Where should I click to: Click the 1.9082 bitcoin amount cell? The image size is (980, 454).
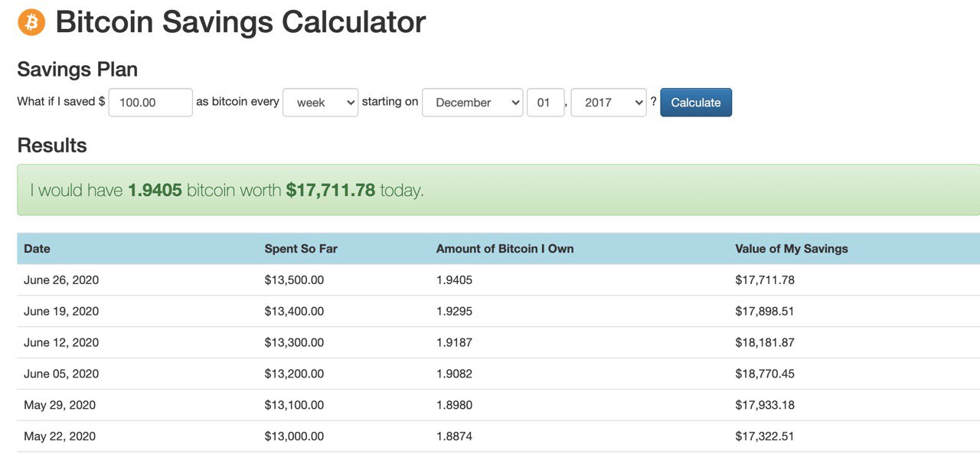(x=454, y=374)
